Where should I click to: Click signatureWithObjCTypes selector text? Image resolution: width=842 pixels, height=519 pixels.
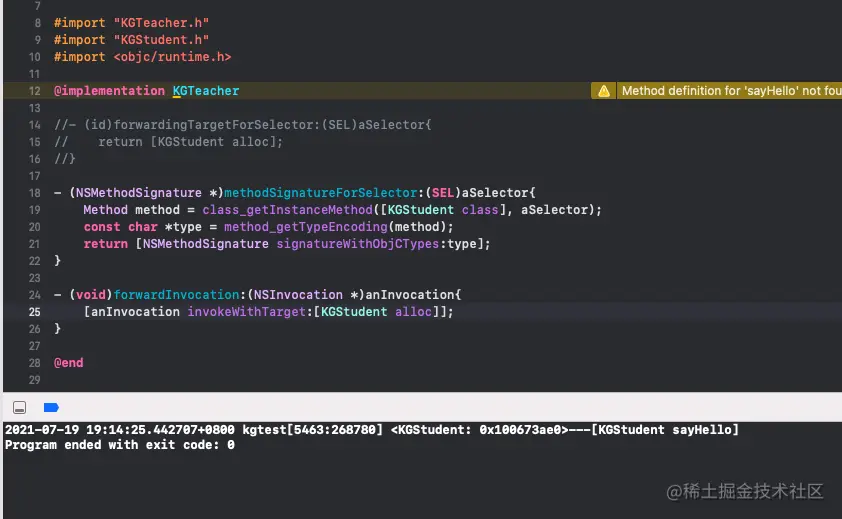point(358,244)
